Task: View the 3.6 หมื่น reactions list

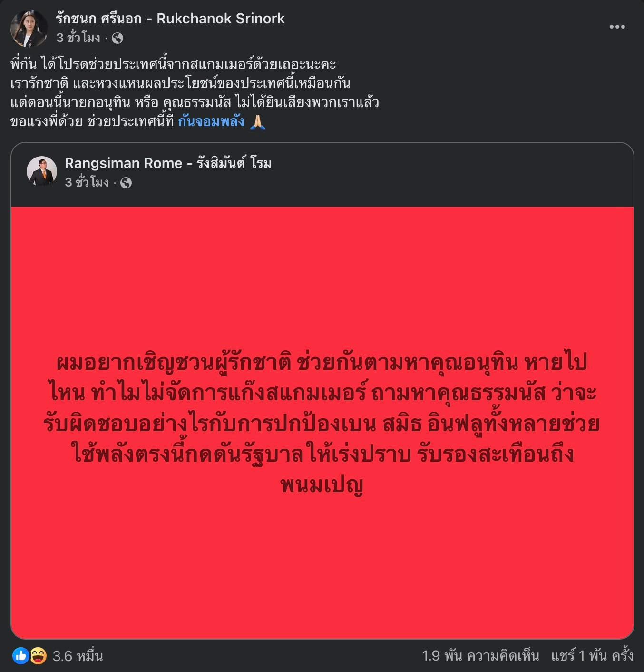Action: click(x=78, y=656)
